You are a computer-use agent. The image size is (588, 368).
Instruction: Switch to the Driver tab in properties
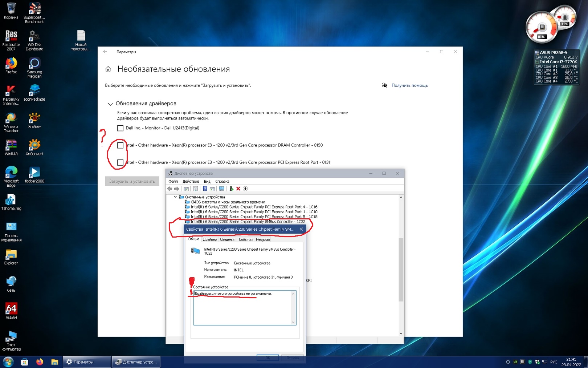point(209,239)
